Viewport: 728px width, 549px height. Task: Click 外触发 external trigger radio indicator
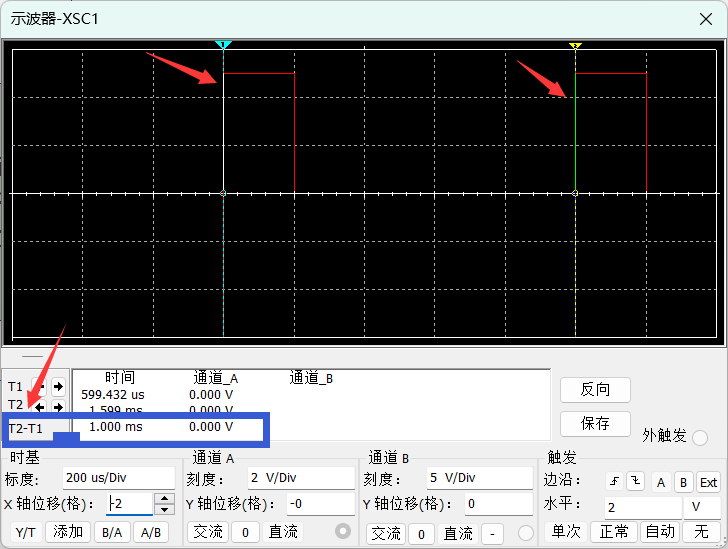700,438
